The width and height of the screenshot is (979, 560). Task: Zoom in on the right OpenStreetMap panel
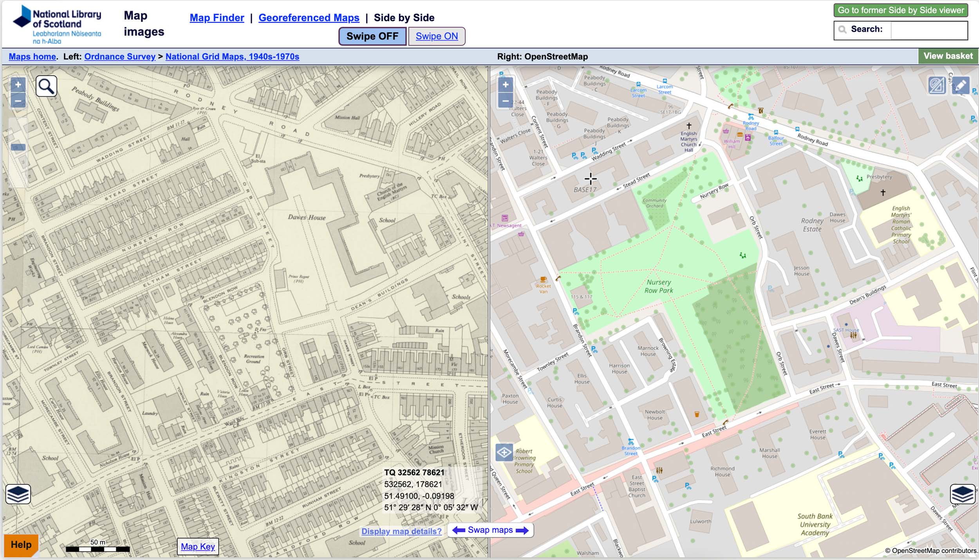(x=506, y=85)
